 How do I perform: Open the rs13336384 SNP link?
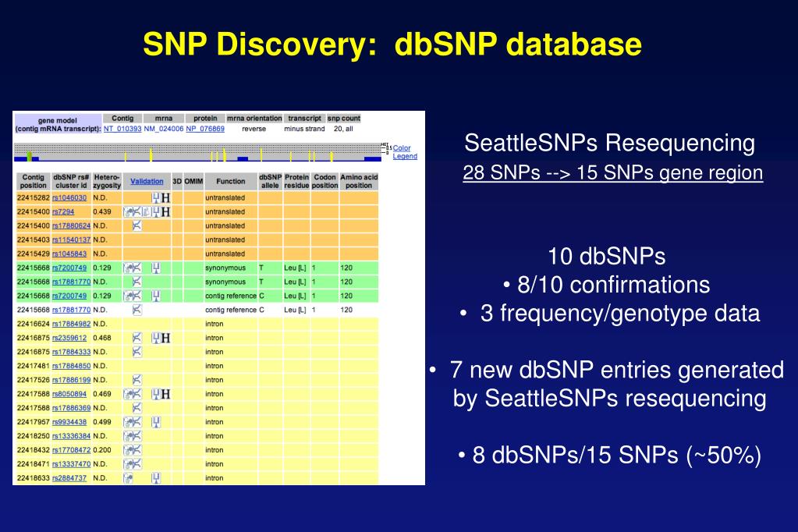click(x=71, y=436)
